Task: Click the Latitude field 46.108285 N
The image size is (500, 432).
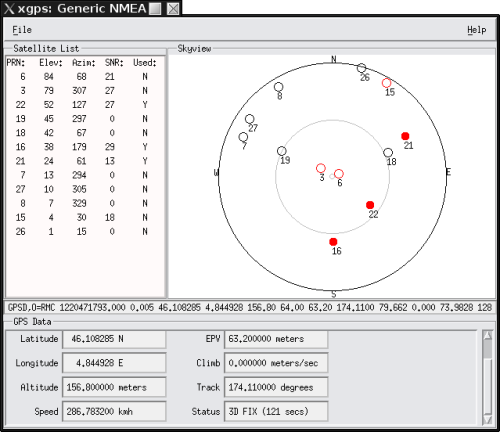Action: coord(114,339)
